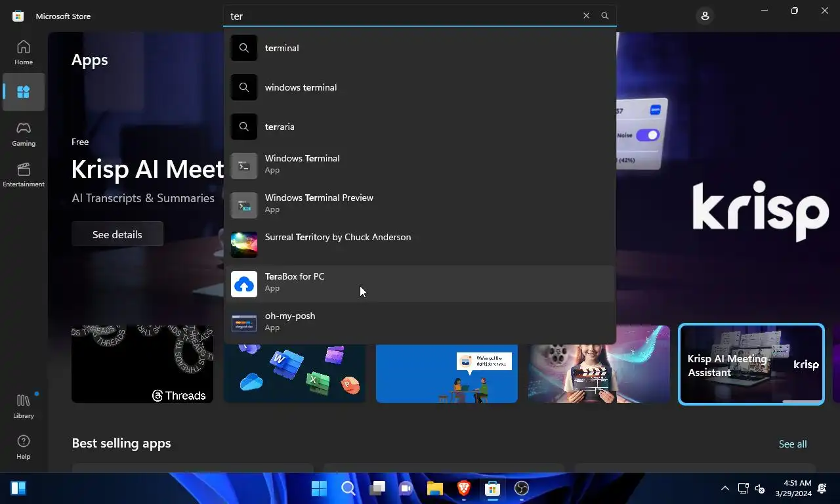
Task: Open the user account profile icon
Action: pos(705,16)
